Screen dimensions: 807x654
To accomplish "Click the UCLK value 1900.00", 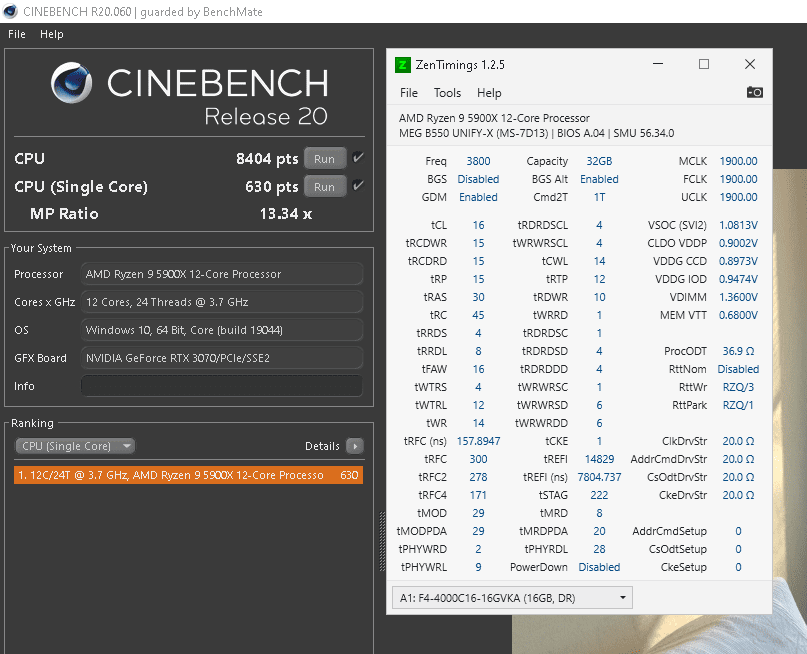I will point(738,197).
